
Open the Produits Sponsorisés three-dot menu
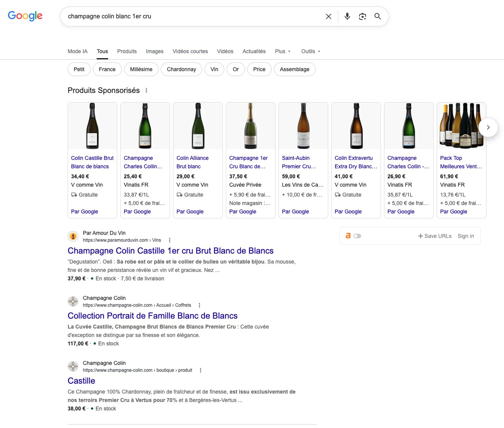[x=146, y=91]
